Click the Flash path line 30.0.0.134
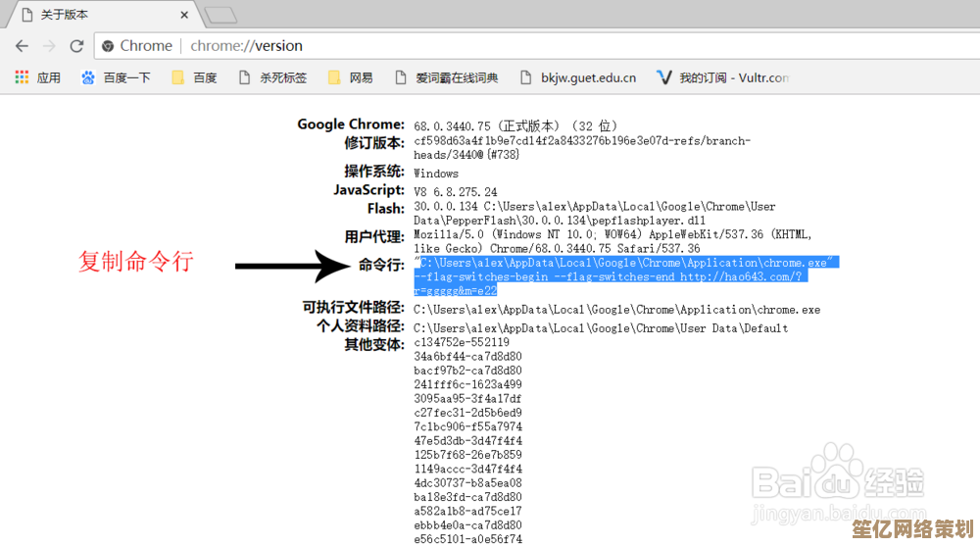980x547 pixels. point(595,206)
